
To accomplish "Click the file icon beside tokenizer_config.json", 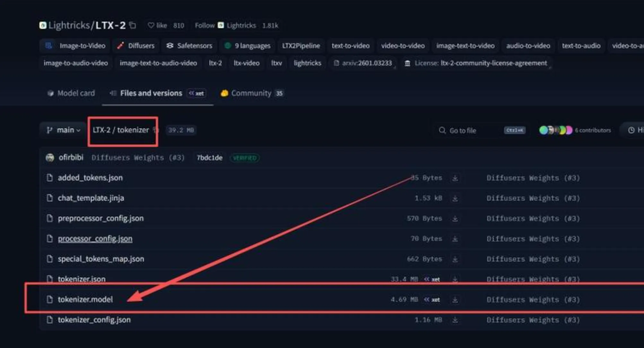I will pyautogui.click(x=49, y=320).
